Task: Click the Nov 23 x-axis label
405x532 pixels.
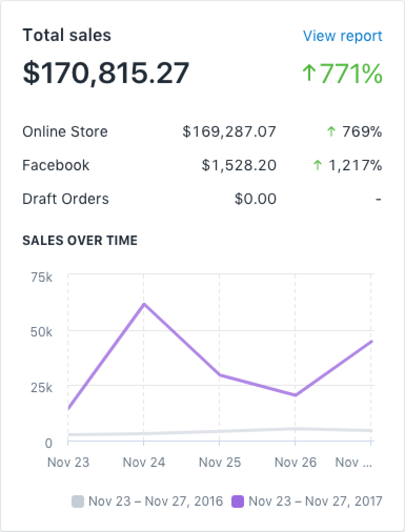Action: pos(68,462)
